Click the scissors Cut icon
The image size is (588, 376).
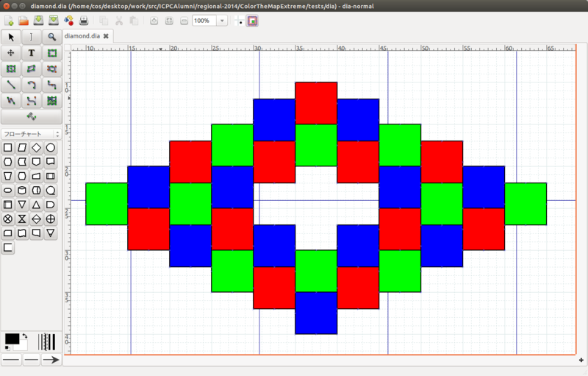tap(119, 21)
